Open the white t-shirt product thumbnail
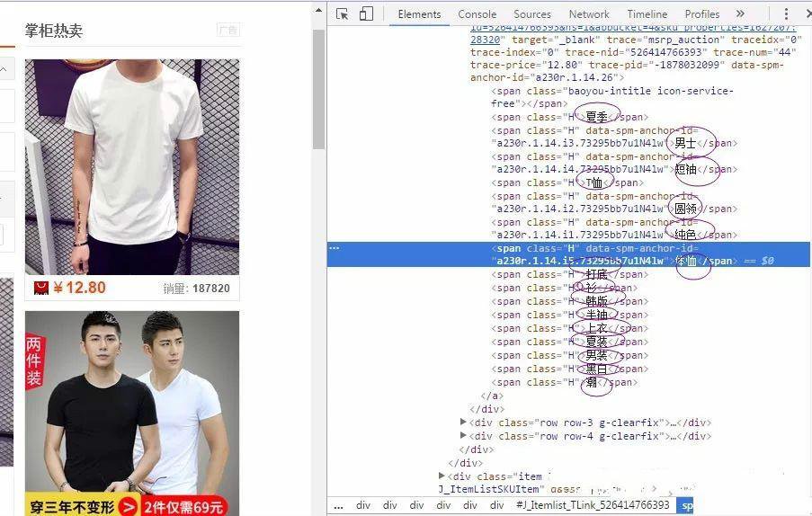Screen dimensions: 812x516 (x=132, y=166)
